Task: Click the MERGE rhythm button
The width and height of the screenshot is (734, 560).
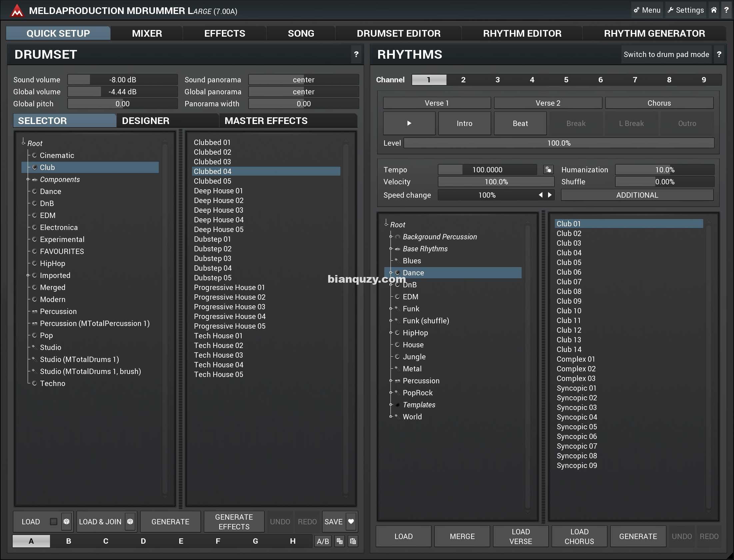Action: [462, 536]
